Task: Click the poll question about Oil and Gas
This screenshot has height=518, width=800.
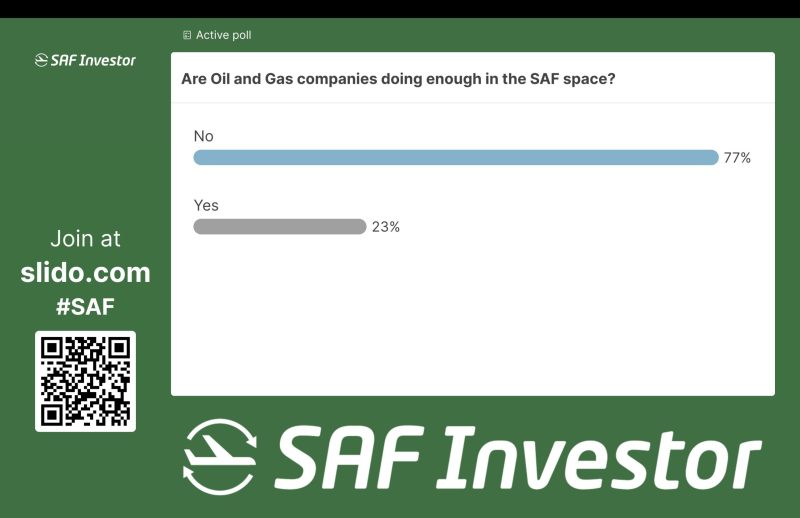Action: (398, 78)
